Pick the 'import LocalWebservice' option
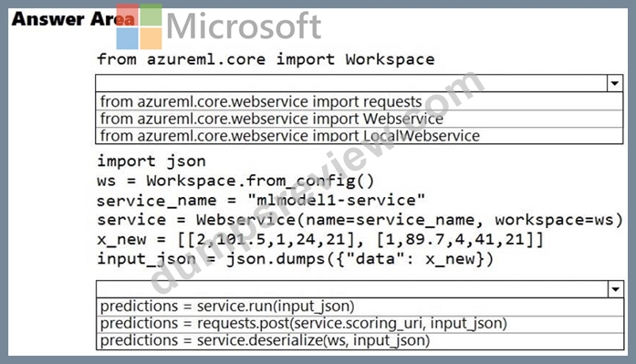The height and width of the screenshot is (364, 636). pyautogui.click(x=359, y=135)
